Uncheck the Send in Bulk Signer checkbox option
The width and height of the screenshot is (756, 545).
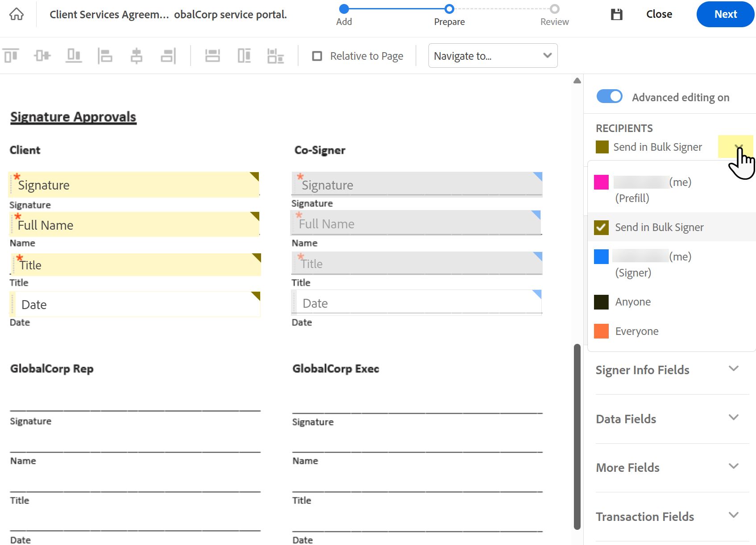[x=601, y=227]
